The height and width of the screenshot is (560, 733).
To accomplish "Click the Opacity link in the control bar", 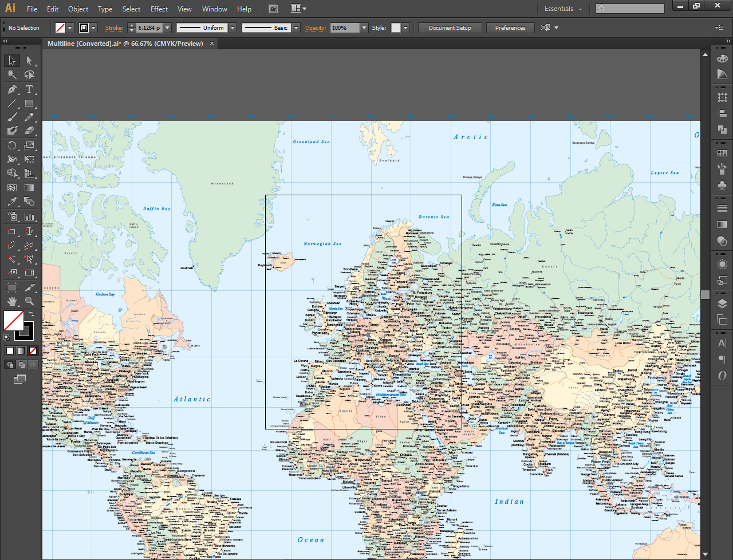I will pos(316,27).
